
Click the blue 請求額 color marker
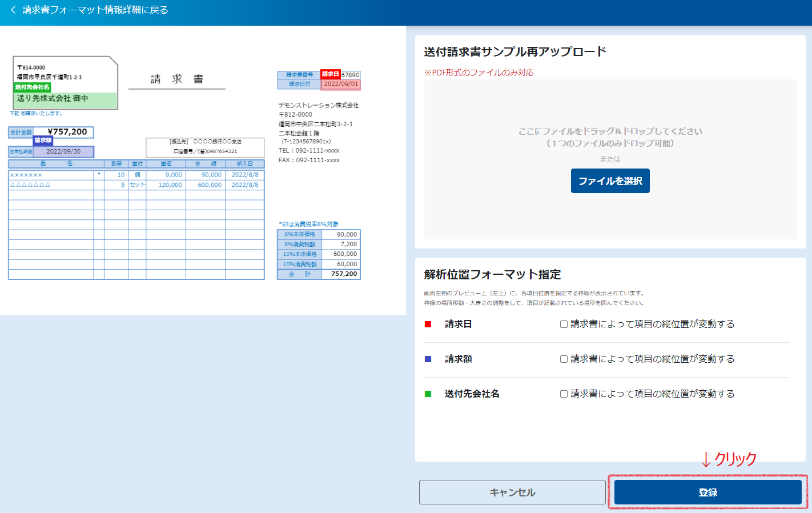pos(428,359)
